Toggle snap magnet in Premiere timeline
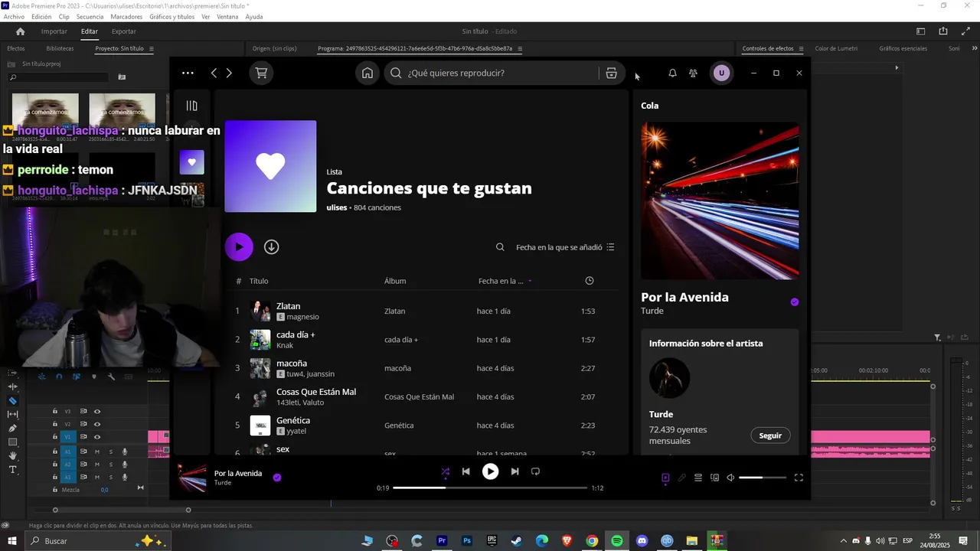 click(x=60, y=377)
